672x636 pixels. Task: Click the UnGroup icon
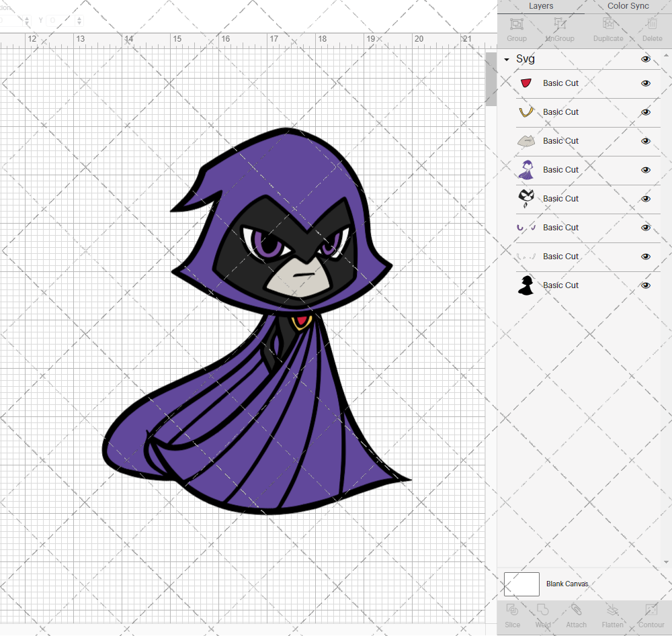coord(559,24)
